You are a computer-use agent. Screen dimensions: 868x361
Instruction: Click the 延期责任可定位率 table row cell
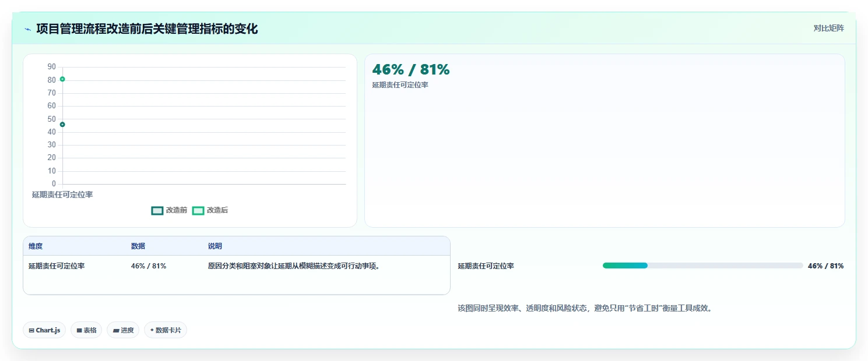(57, 266)
